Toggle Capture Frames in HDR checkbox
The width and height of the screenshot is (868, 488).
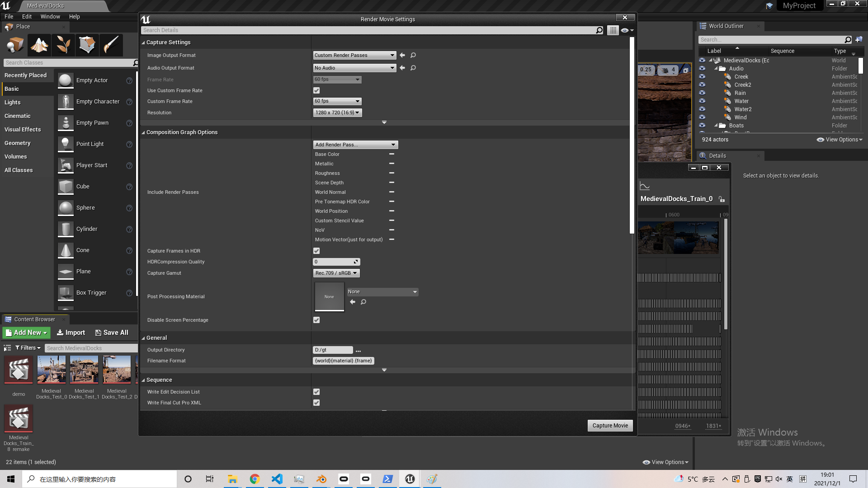click(x=316, y=251)
